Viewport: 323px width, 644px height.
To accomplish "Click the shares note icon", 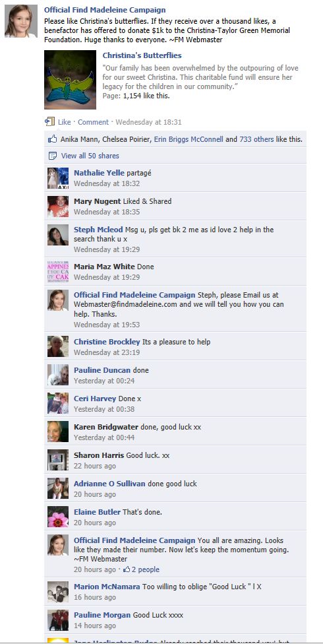I will click(53, 156).
